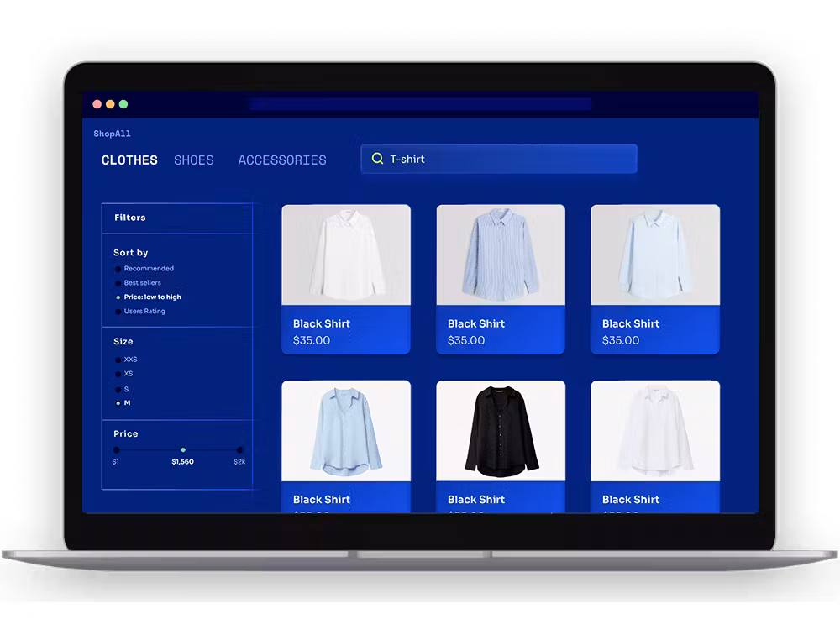Open the white shirt thumbnail on grey background
840x630 pixels.
[x=346, y=255]
